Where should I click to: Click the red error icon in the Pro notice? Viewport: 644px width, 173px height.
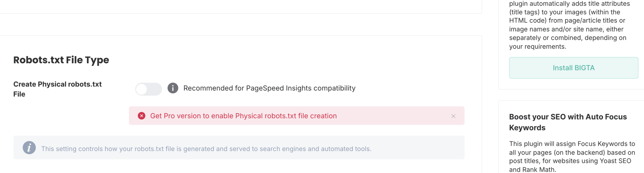[142, 116]
